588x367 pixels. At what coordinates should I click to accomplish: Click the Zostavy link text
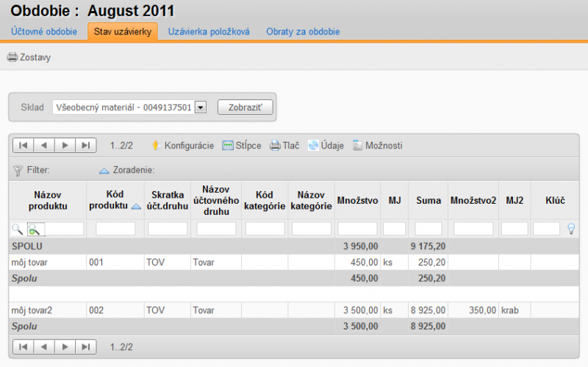tap(35, 57)
